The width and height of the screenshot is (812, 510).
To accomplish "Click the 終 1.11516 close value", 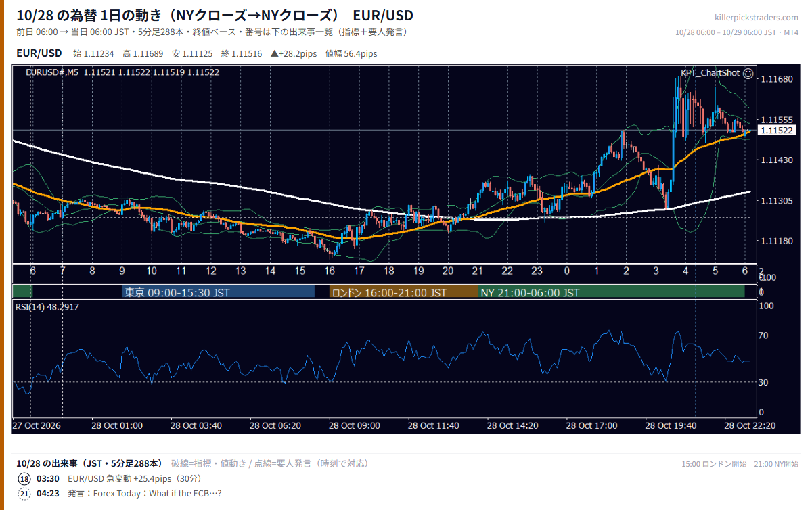I will 242,53.
